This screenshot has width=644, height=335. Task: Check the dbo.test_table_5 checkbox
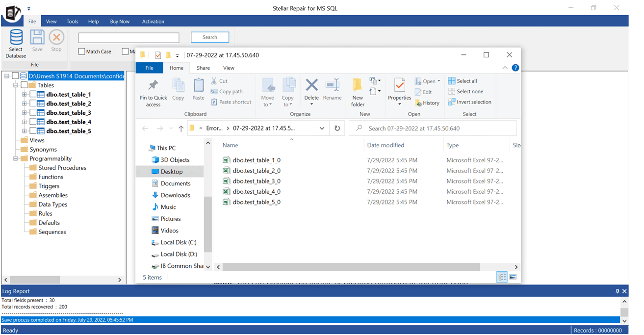tap(33, 131)
